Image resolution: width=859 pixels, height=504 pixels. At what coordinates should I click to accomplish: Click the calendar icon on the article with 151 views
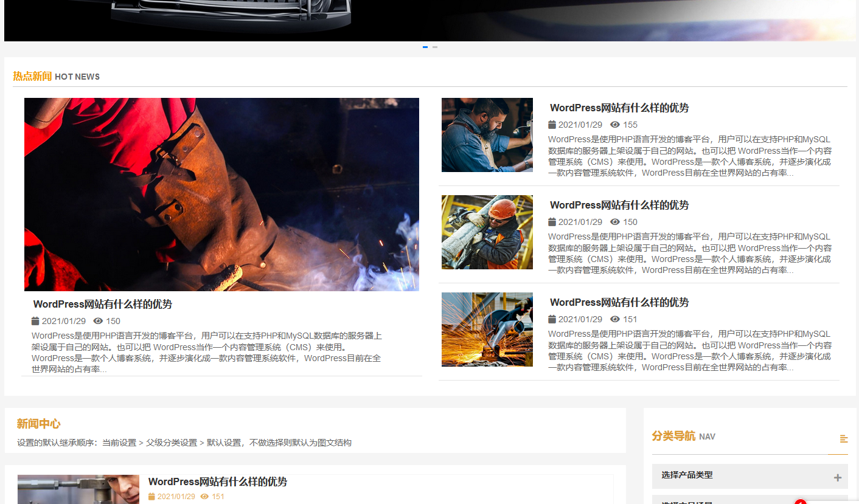click(552, 319)
